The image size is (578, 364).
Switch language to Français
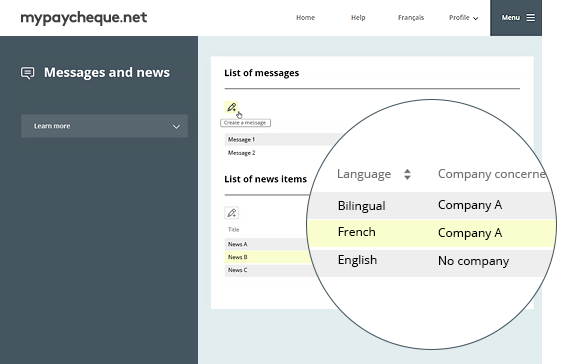411,18
